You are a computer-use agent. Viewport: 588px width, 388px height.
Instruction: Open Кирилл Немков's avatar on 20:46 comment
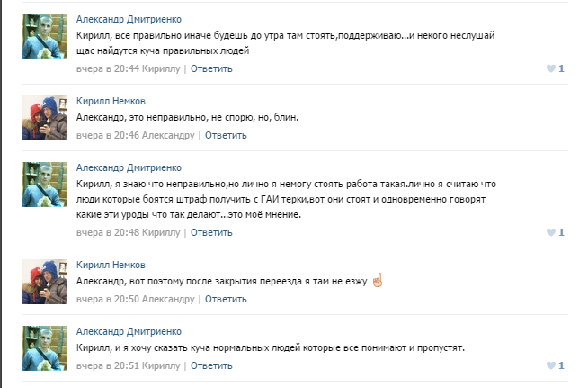45,118
